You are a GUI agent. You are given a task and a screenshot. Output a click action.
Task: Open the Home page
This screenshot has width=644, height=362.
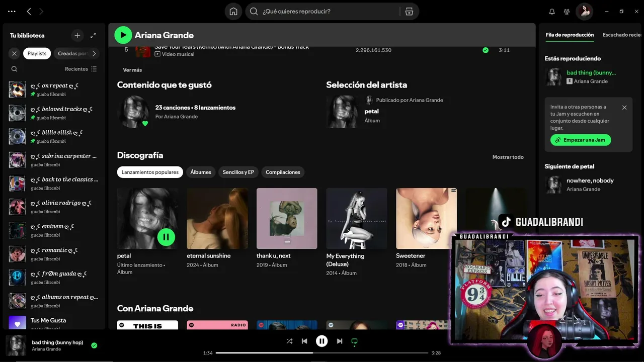pos(233,11)
